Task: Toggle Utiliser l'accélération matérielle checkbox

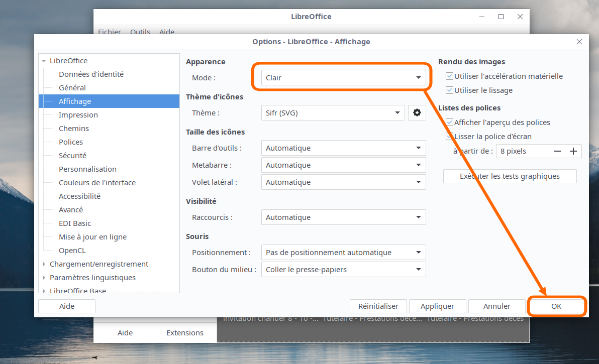Action: tap(449, 76)
